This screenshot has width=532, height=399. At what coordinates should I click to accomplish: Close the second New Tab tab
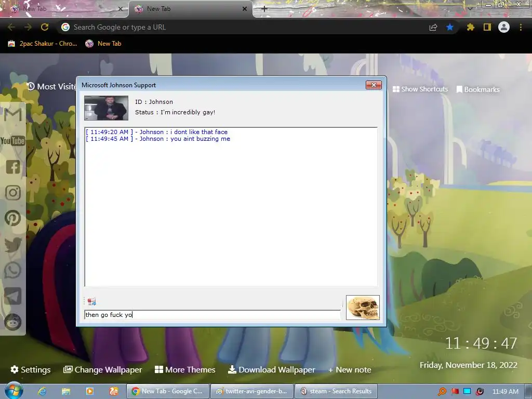pos(245,9)
